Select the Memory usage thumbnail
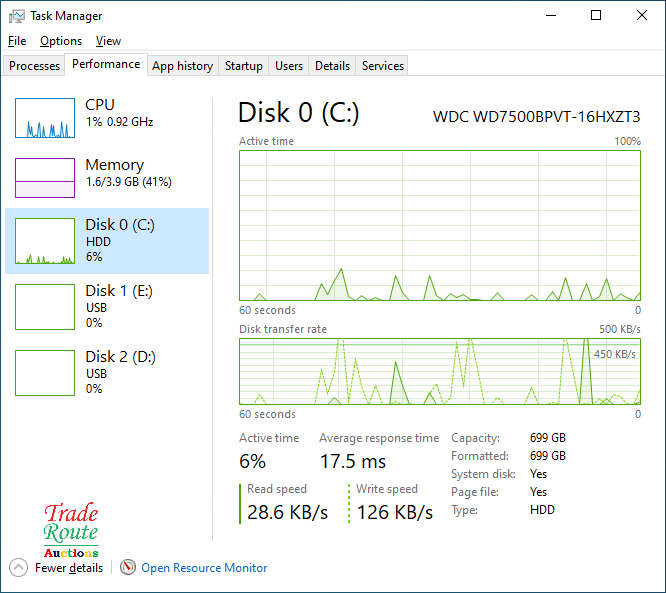 point(45,178)
